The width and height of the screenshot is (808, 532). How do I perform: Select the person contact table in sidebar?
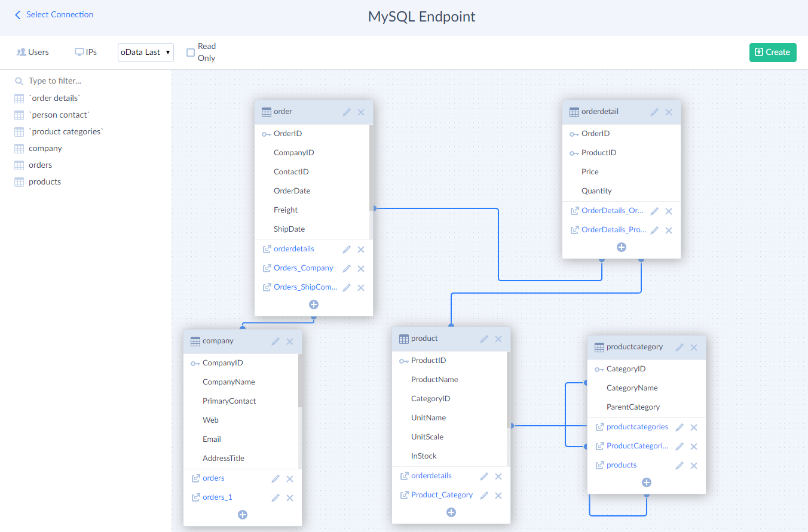(58, 114)
